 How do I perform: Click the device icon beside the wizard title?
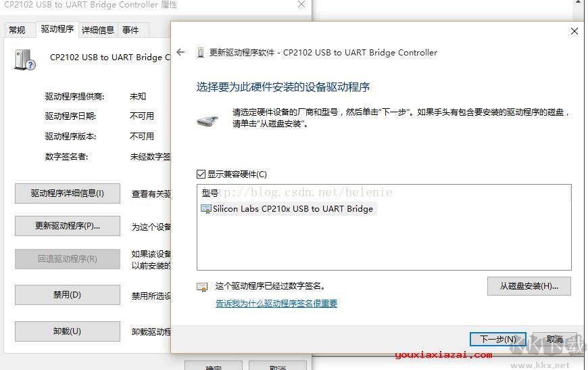tap(201, 53)
